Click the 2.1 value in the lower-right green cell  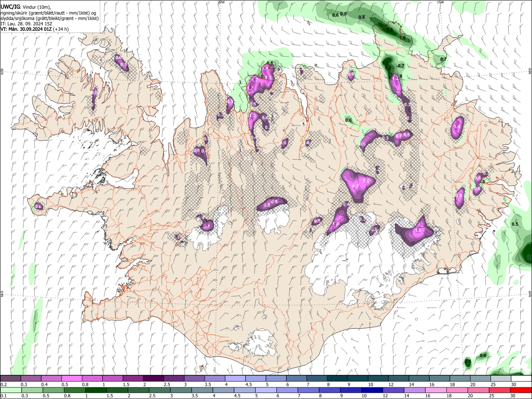[468, 362]
